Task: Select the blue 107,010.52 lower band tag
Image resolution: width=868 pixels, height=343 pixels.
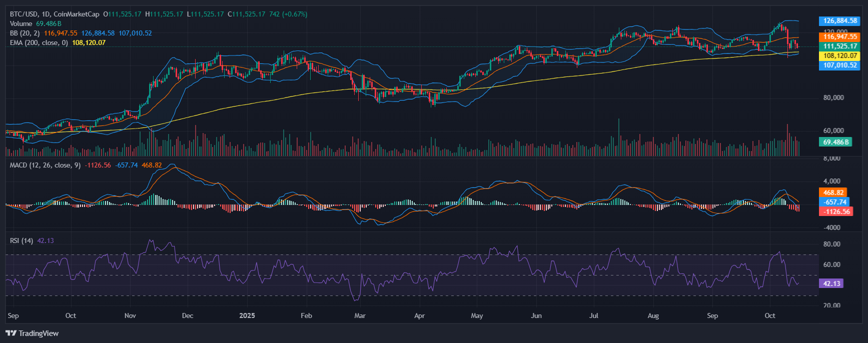Action: (x=839, y=65)
